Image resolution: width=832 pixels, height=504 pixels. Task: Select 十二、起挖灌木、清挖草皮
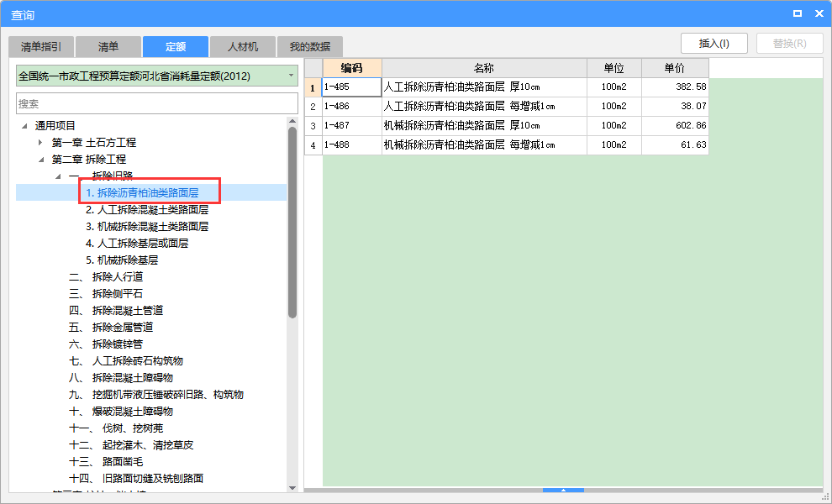(132, 445)
